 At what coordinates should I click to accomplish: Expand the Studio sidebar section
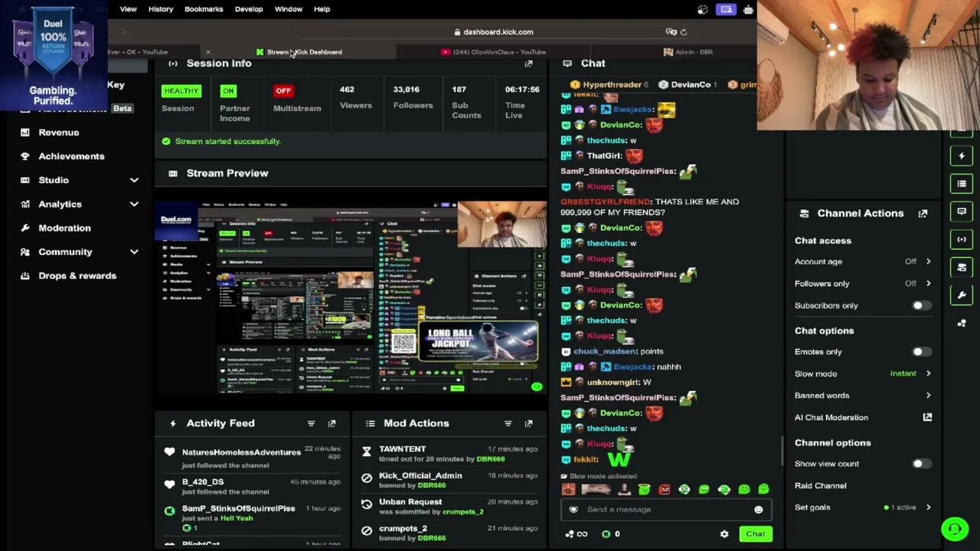click(134, 181)
